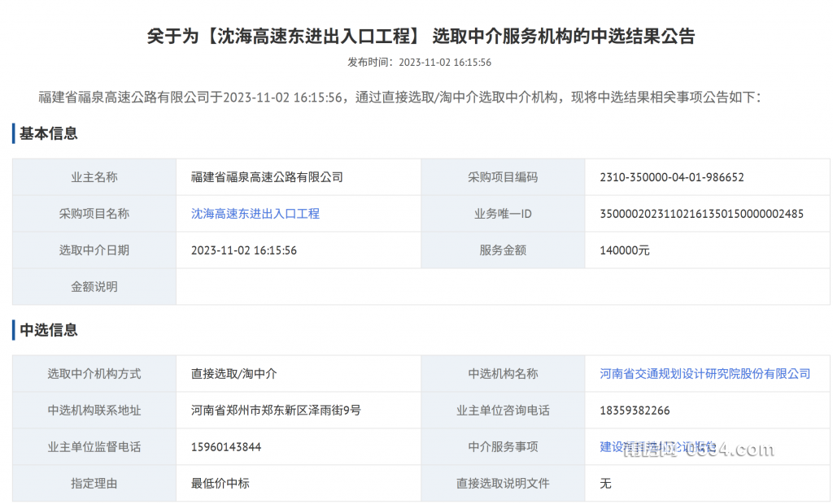
Task: Click the 无 value beside 直接选取说明文件
Action: pyautogui.click(x=605, y=484)
